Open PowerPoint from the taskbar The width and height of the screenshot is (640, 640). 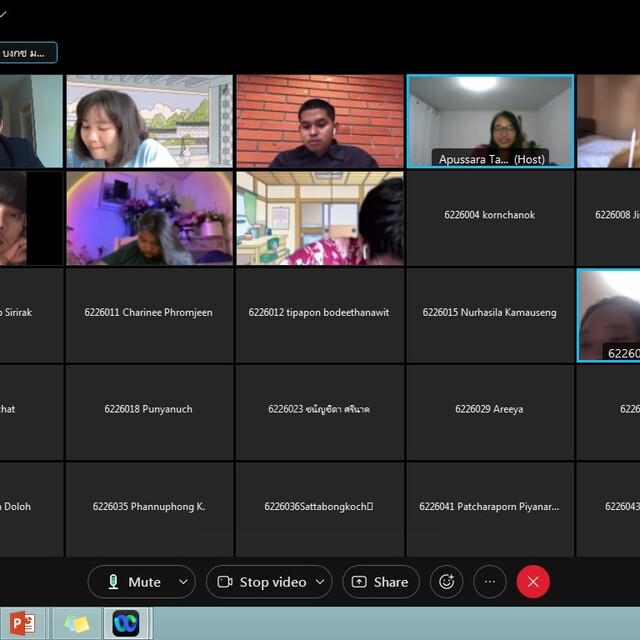tap(23, 624)
